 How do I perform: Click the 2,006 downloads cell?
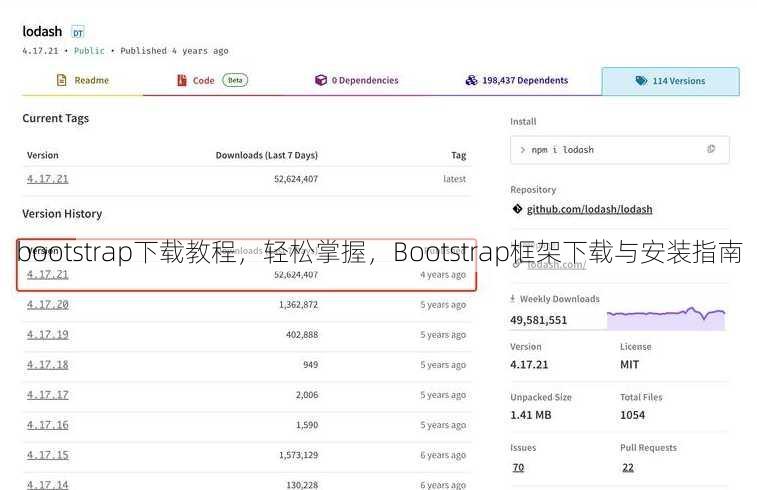point(307,395)
